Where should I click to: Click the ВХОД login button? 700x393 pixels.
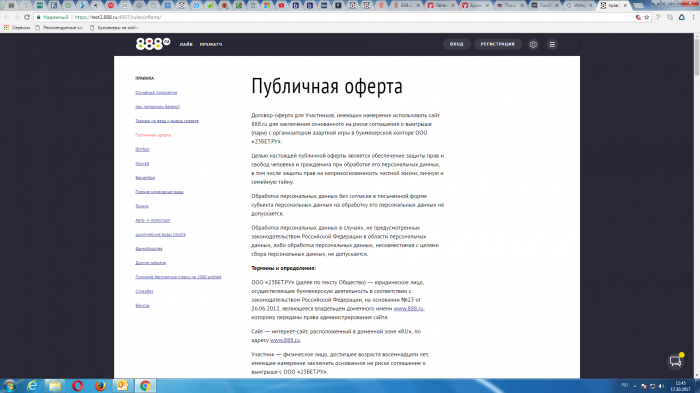click(456, 44)
